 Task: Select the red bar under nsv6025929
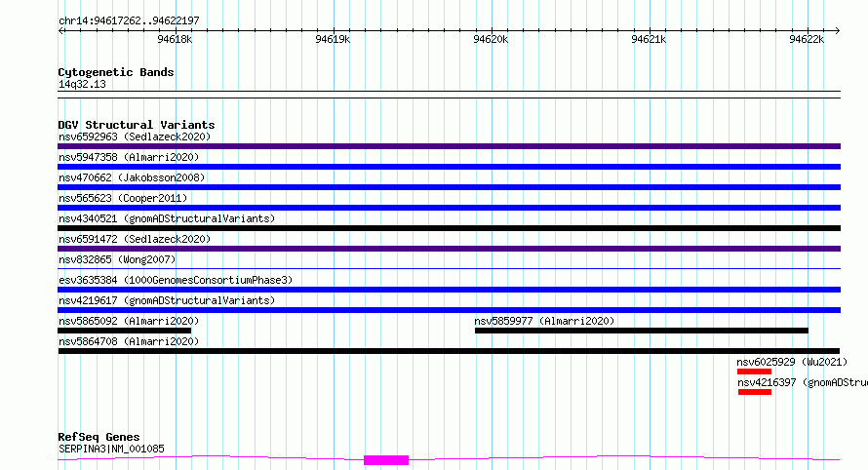[754, 372]
